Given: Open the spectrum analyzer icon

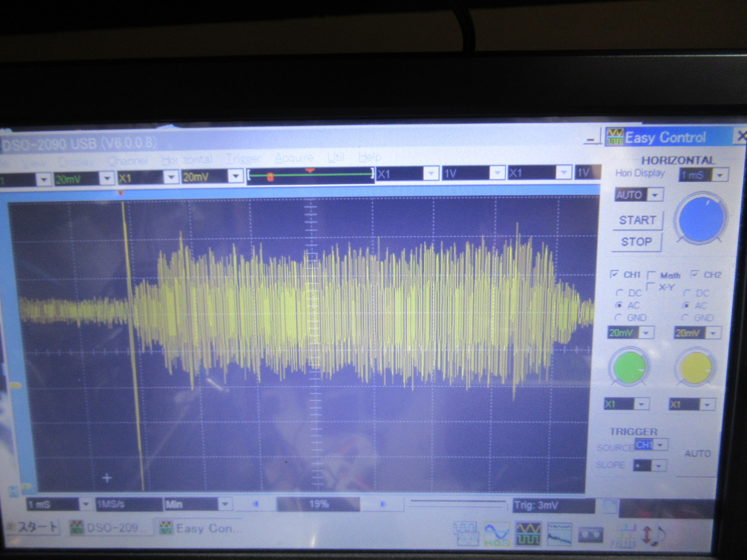Looking at the screenshot, I should [x=560, y=534].
